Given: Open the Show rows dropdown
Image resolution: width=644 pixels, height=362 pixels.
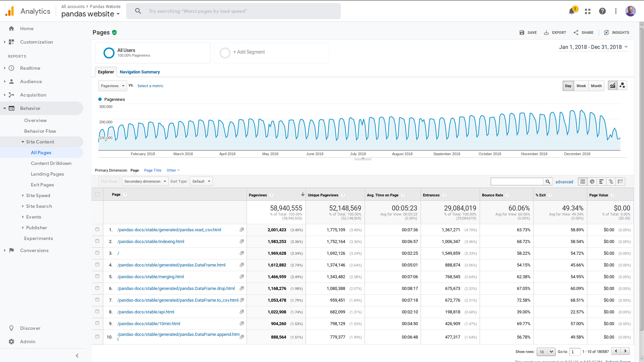Looking at the screenshot, I should (x=546, y=352).
